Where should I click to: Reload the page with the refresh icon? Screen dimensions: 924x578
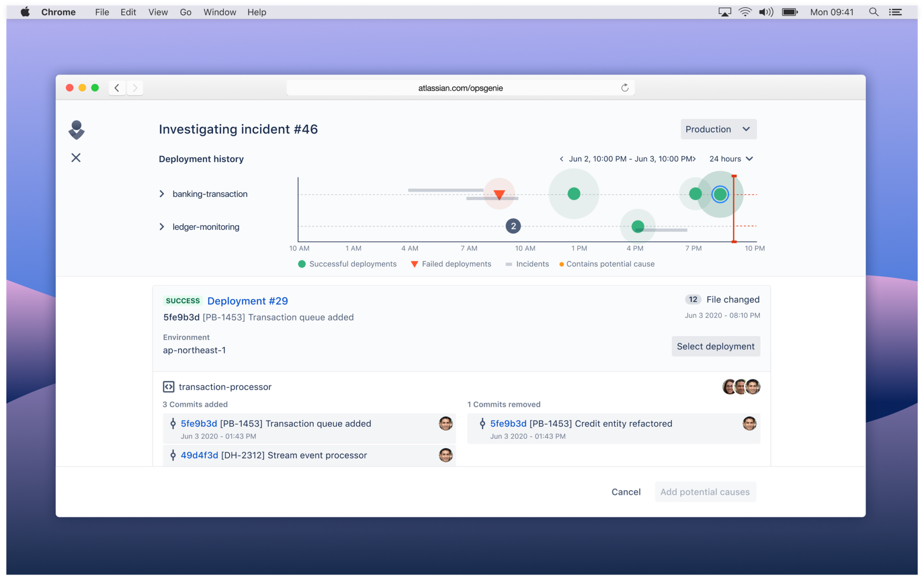click(x=625, y=88)
